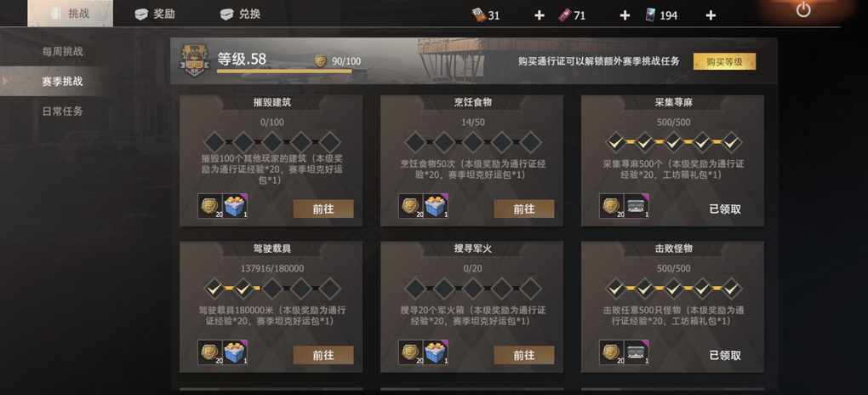
Task: Click the 购买等级 button
Action: (724, 61)
